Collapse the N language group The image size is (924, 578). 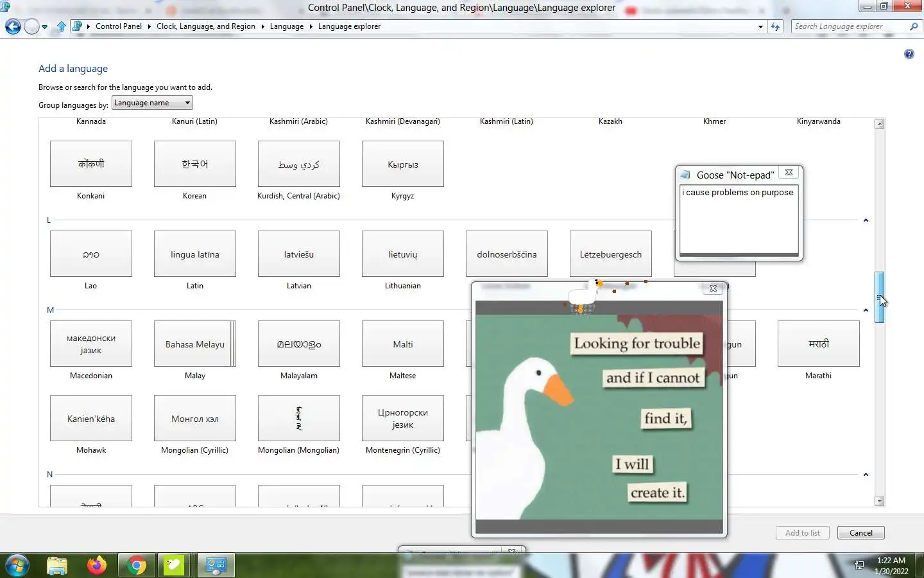tap(866, 475)
